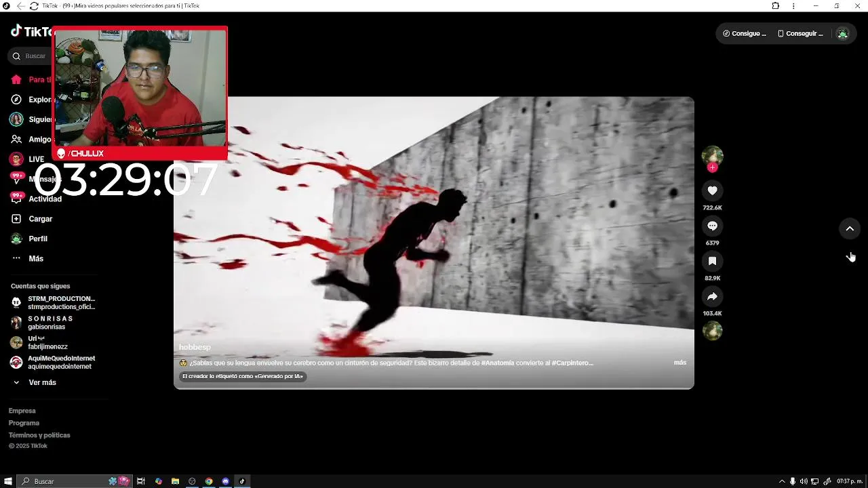The width and height of the screenshot is (868, 488).
Task: Expand video caption with 'más'
Action: [x=679, y=363]
